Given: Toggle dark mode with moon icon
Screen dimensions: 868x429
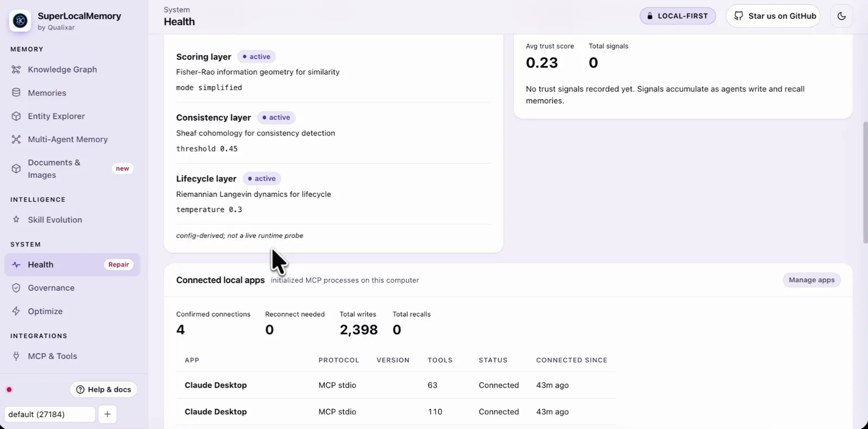Looking at the screenshot, I should click(841, 16).
